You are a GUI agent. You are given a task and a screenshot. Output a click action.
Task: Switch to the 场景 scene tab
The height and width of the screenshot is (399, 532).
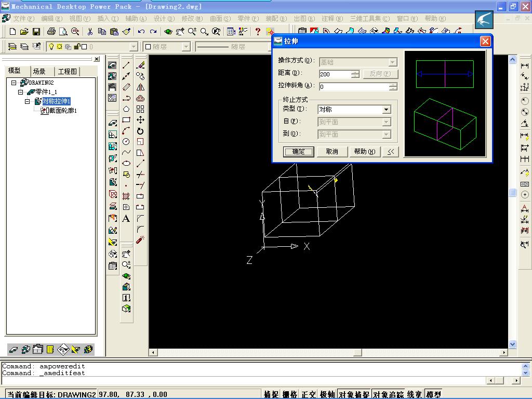pos(39,71)
